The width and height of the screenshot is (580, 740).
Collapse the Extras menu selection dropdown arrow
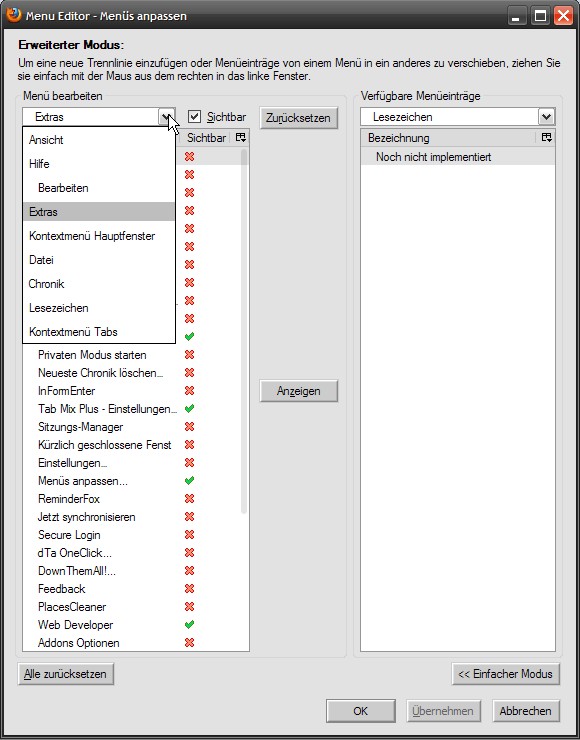pos(167,117)
